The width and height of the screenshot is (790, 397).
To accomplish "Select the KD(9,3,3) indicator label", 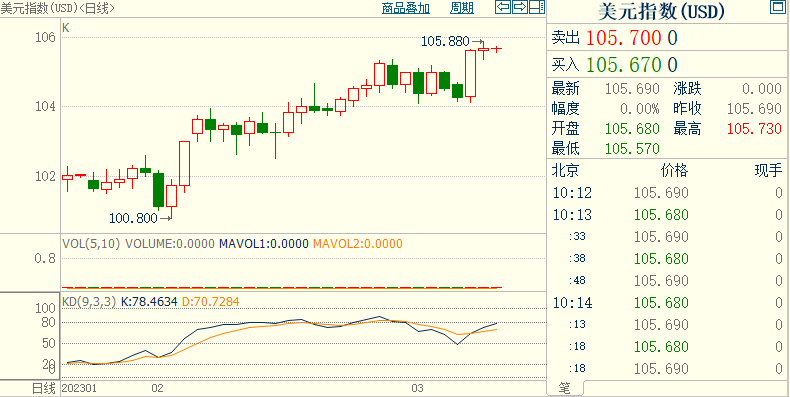I will [89, 302].
